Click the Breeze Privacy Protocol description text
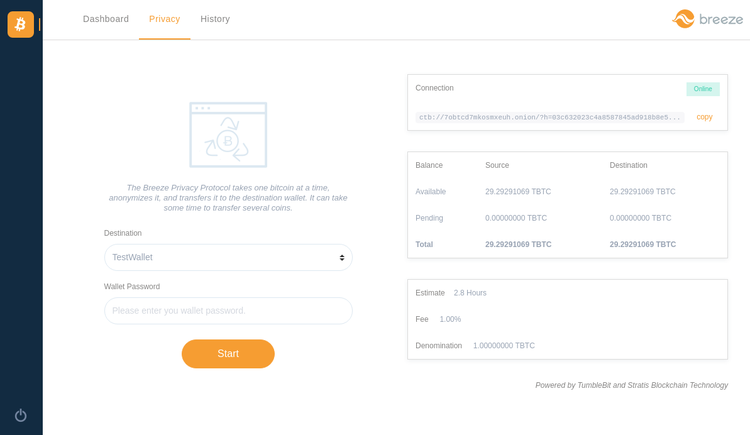This screenshot has height=435, width=750. coord(228,198)
